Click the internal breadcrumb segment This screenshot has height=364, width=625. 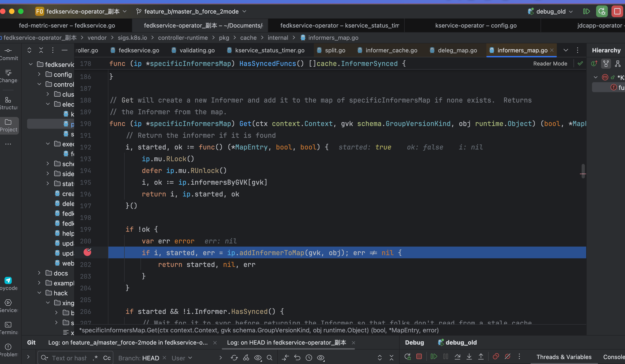[x=278, y=38]
